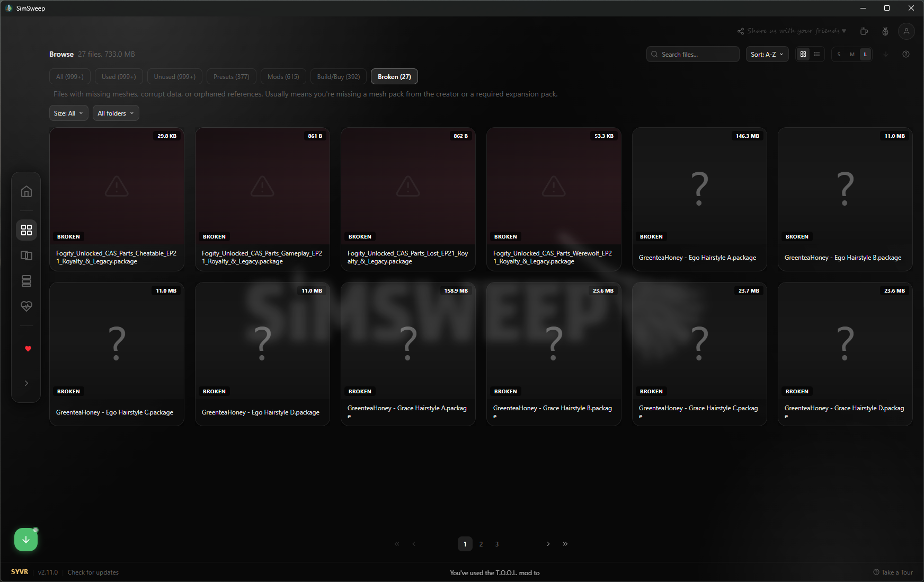Viewport: 924px width, 582px height.
Task: Click the green download arrow button
Action: [26, 540]
